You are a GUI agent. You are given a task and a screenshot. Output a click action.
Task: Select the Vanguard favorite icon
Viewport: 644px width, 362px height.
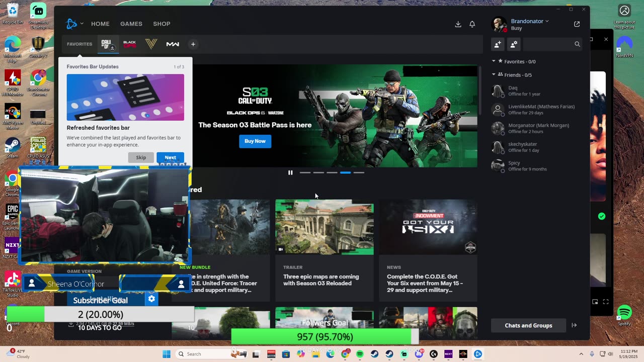pos(151,44)
